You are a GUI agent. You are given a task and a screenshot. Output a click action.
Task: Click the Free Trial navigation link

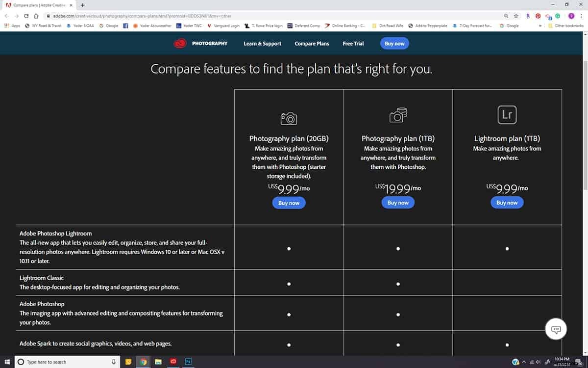353,44
